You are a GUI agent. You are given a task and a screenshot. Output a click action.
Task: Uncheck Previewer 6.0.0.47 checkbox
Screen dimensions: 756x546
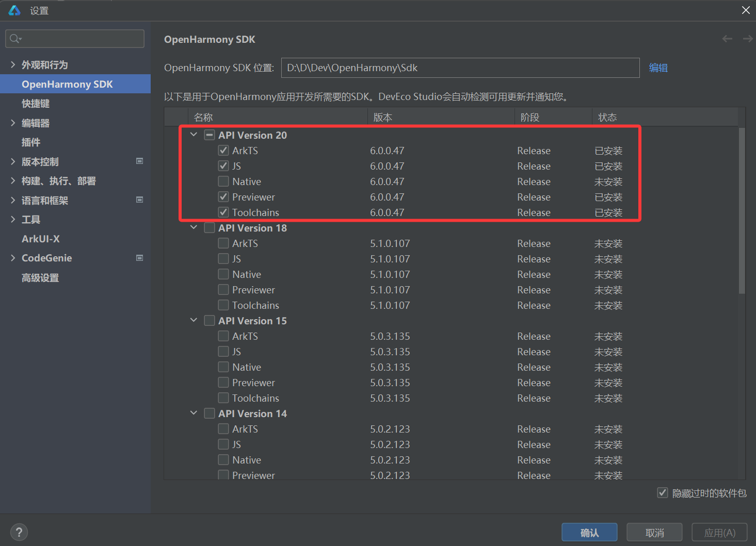223,197
